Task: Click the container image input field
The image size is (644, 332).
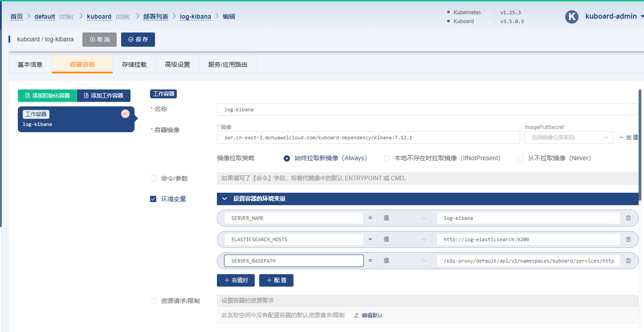Action: coord(368,138)
